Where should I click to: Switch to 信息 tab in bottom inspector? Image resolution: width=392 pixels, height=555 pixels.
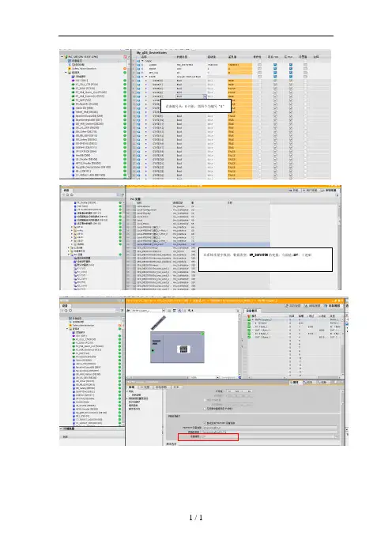pyautogui.click(x=308, y=383)
